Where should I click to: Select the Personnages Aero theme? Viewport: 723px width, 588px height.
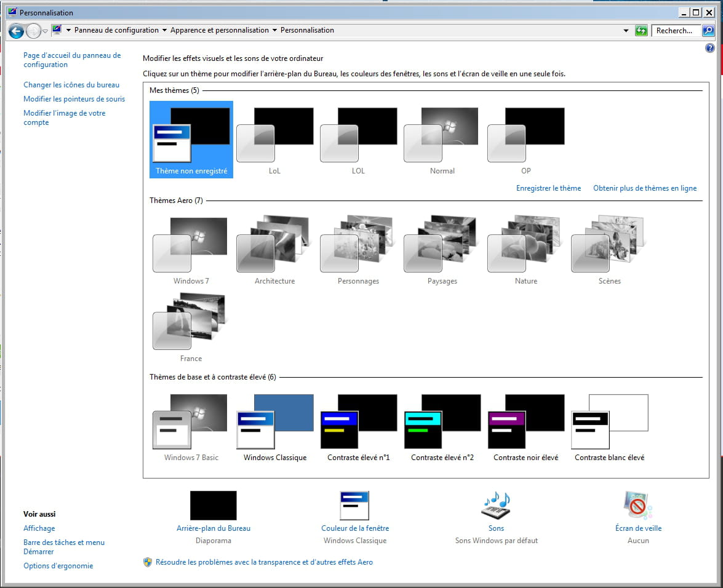pyautogui.click(x=358, y=250)
